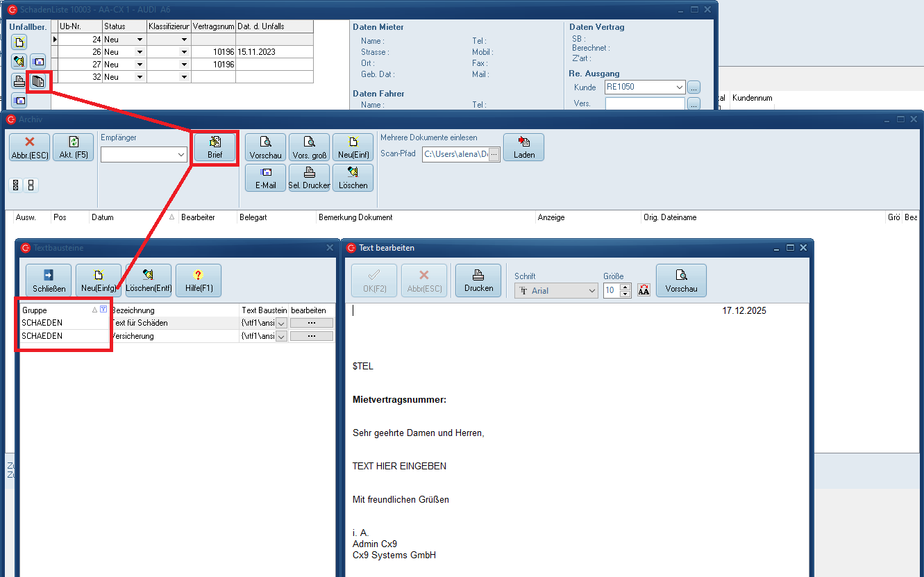Open Status dropdown for Ub-Nr. 26
Image resolution: width=924 pixels, height=577 pixels.
click(140, 52)
